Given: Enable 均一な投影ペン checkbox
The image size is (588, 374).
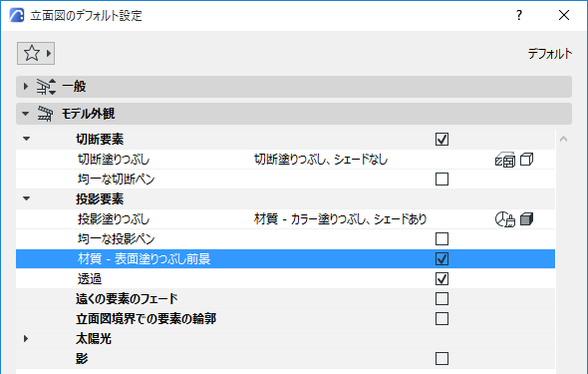Looking at the screenshot, I should (441, 239).
